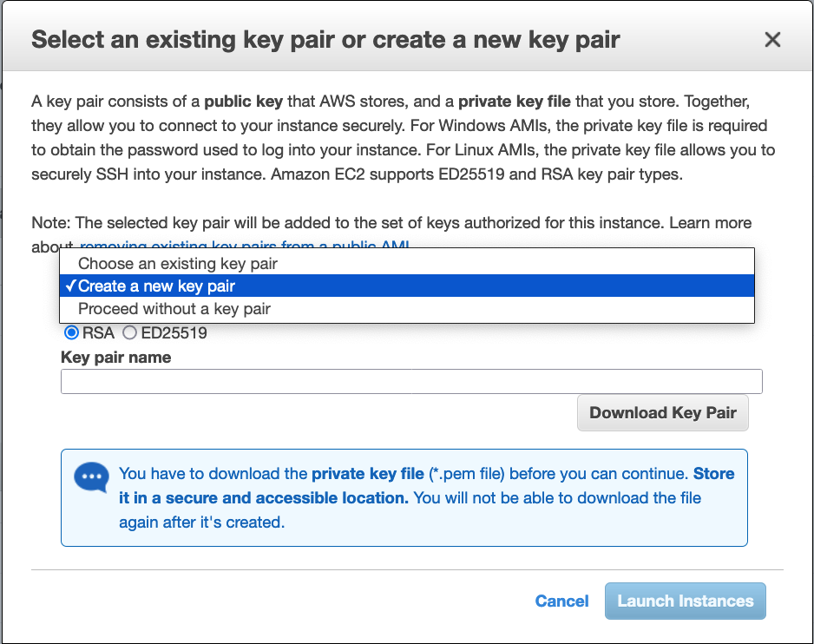Click the Download Key Pair button
814x644 pixels.
click(x=662, y=413)
